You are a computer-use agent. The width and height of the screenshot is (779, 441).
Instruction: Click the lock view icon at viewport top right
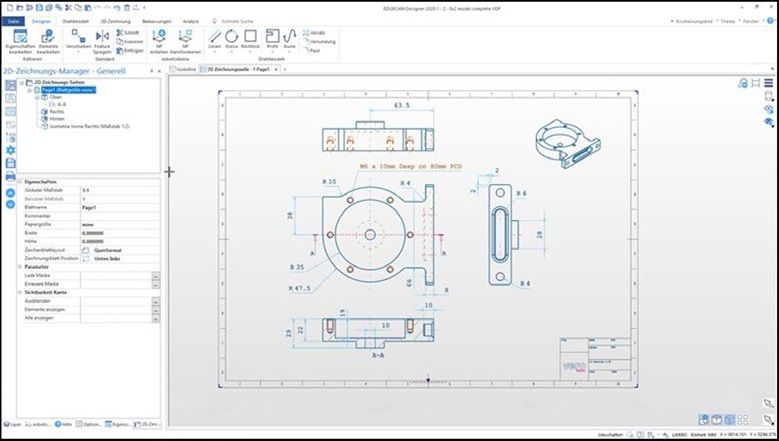pos(743,83)
